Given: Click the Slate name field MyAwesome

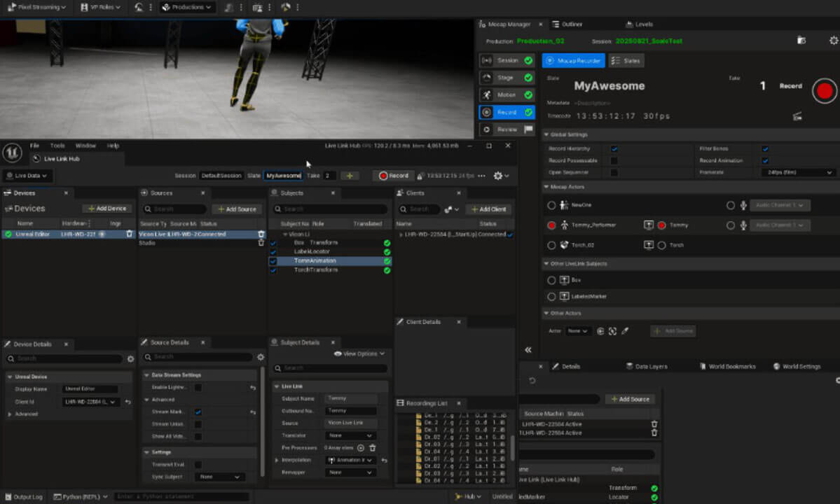Looking at the screenshot, I should 284,176.
